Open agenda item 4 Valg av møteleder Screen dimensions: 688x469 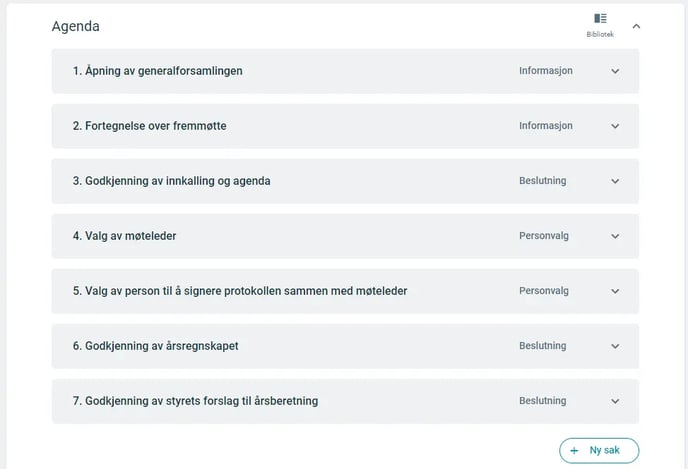click(345, 236)
